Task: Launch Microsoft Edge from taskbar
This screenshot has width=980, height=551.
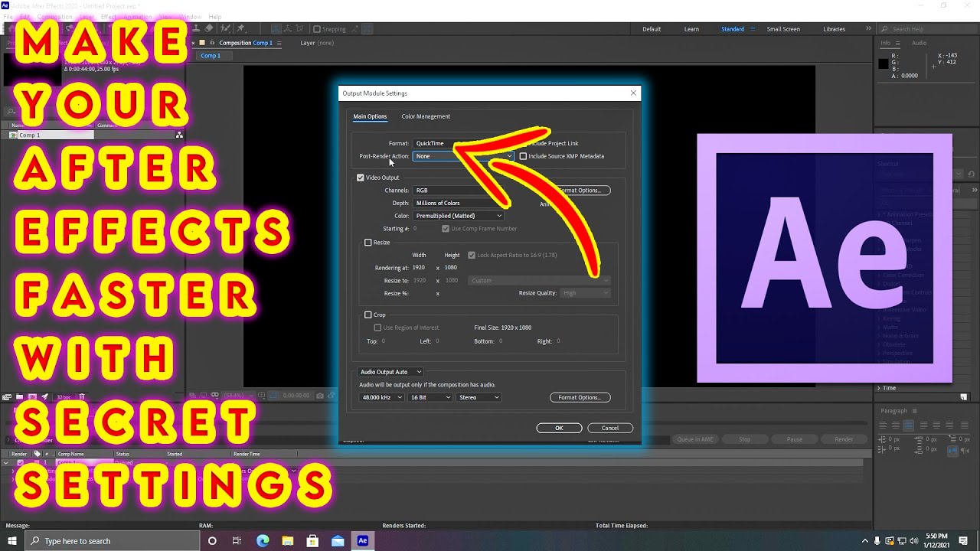Action: pyautogui.click(x=262, y=541)
